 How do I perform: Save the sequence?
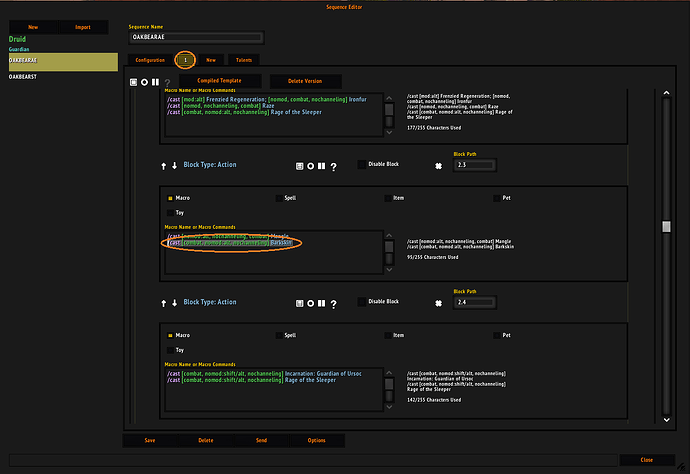click(150, 441)
